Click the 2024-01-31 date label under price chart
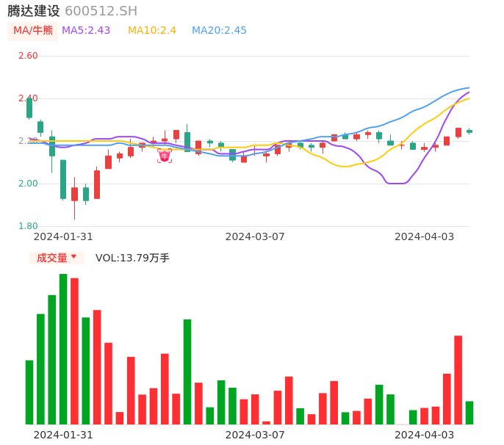This screenshot has height=445, width=504. coord(63,236)
